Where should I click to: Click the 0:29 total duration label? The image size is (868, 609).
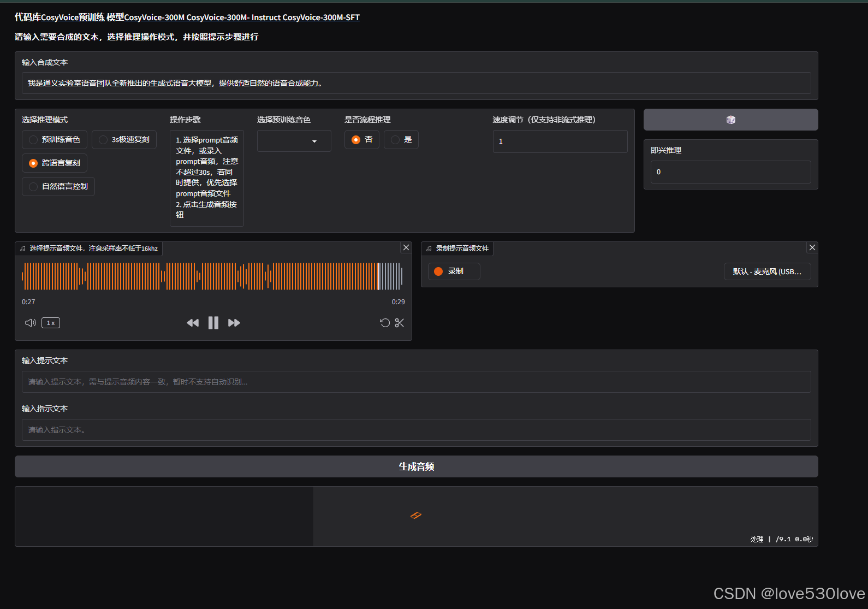click(399, 302)
